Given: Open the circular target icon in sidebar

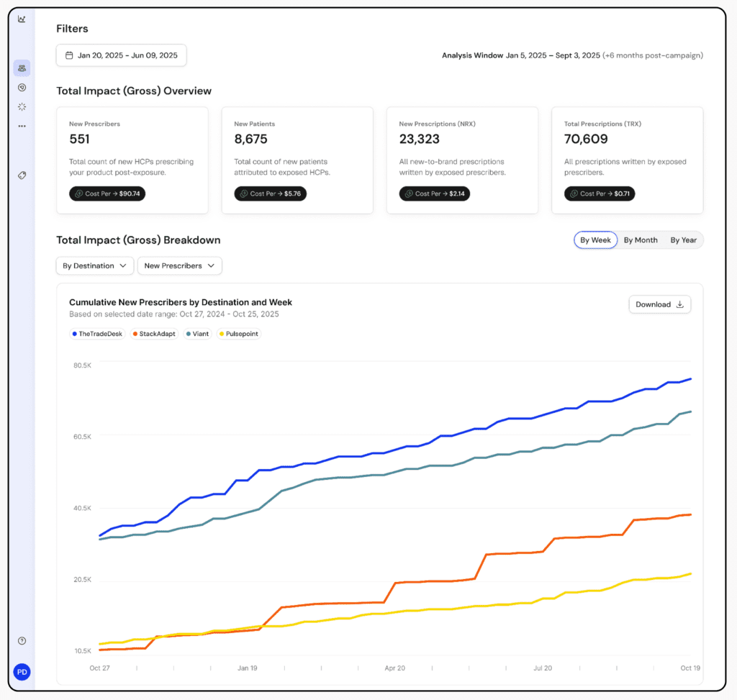Looking at the screenshot, I should (22, 88).
